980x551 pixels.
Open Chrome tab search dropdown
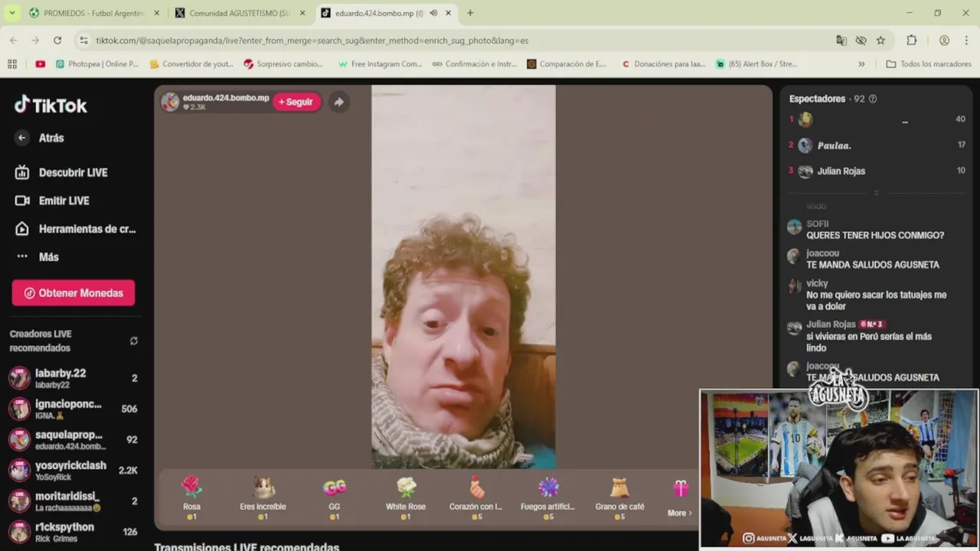coord(11,13)
